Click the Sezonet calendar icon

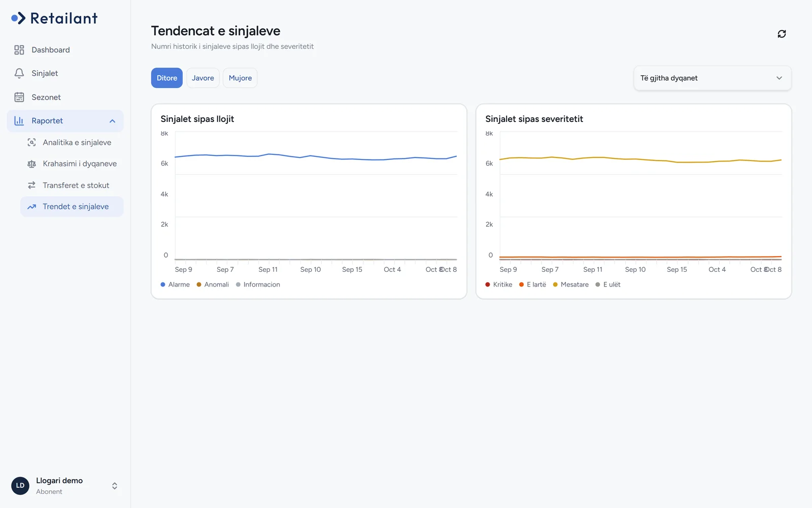pyautogui.click(x=19, y=97)
